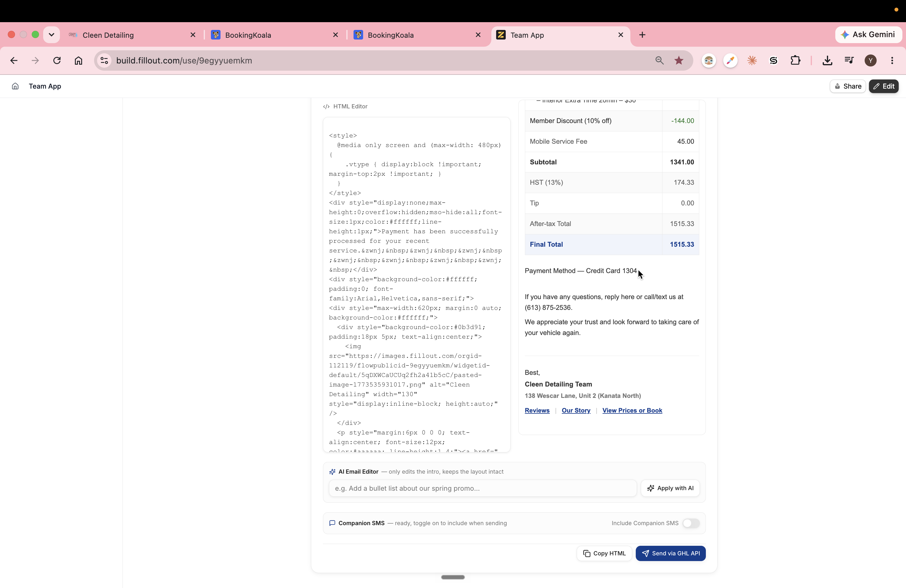Click the HST (13%) row label
Screen dimensions: 906x588
(546, 183)
